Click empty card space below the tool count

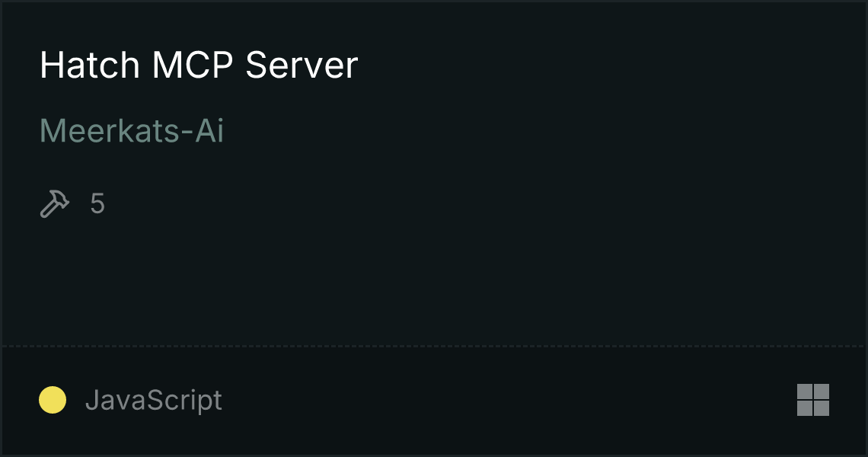(x=434, y=277)
